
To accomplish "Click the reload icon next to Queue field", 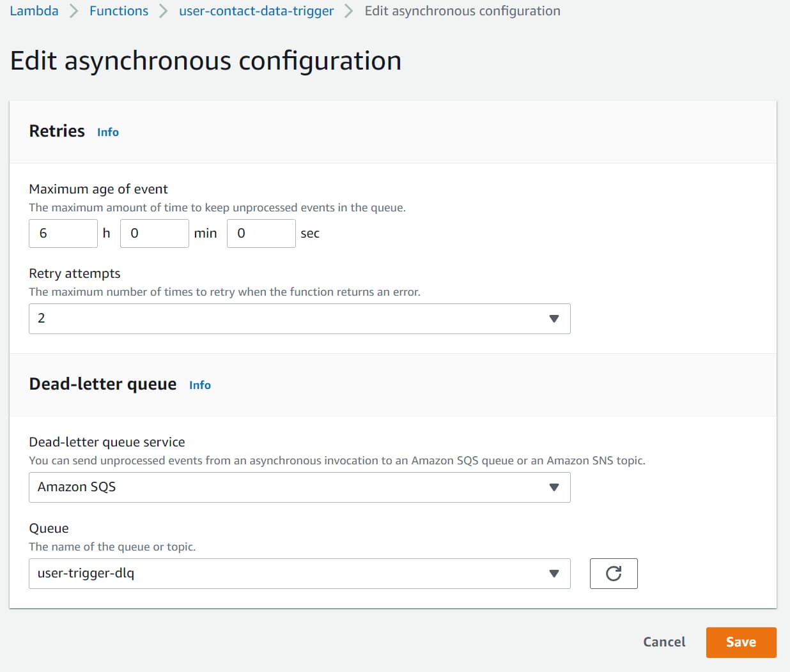I will click(613, 574).
